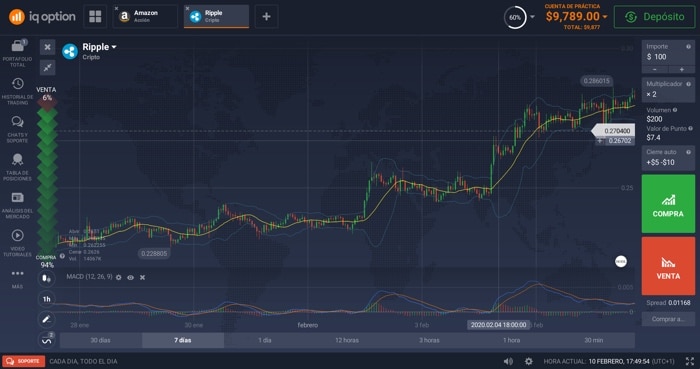Click the 0.228805 low price label
Image resolution: width=700 pixels, height=369 pixels.
click(154, 253)
